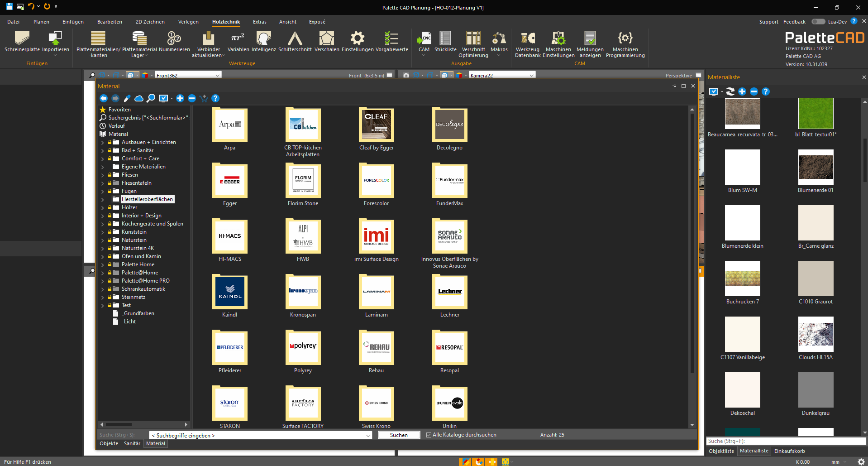Viewport: 868px width, 466px height.
Task: Expand Herstelleroberflächen tree node
Action: pos(103,200)
